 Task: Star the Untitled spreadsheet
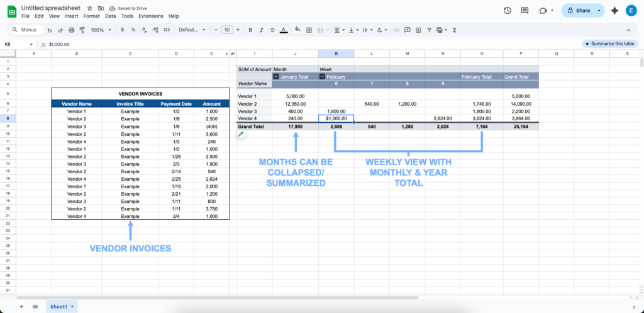tap(90, 8)
